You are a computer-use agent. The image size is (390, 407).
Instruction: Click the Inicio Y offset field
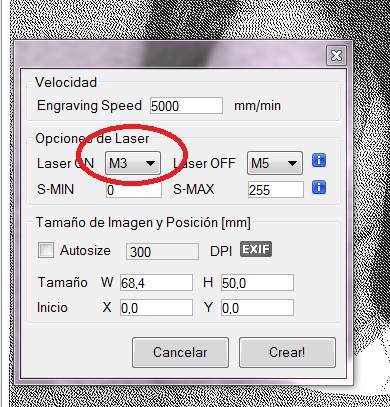tap(257, 307)
